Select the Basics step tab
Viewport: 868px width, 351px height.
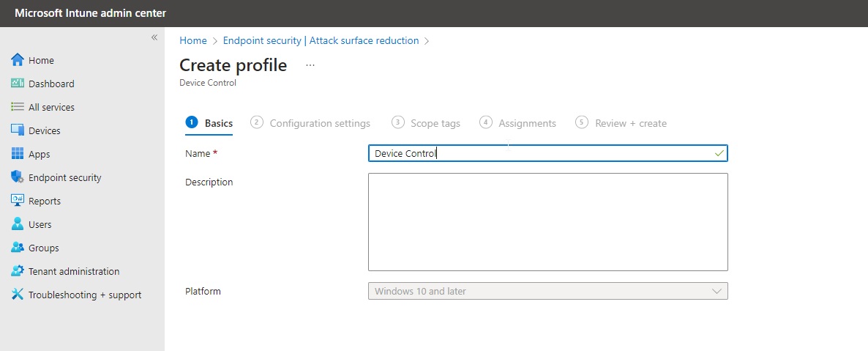tap(209, 123)
